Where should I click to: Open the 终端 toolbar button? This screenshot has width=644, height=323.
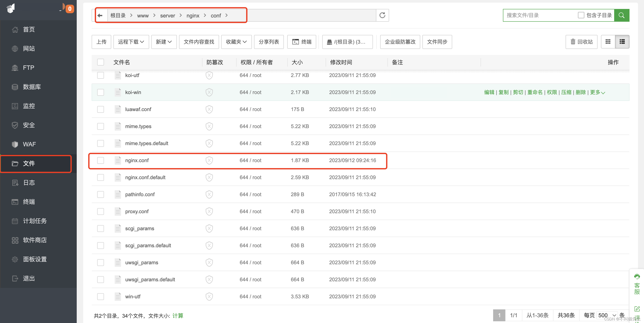tap(302, 42)
